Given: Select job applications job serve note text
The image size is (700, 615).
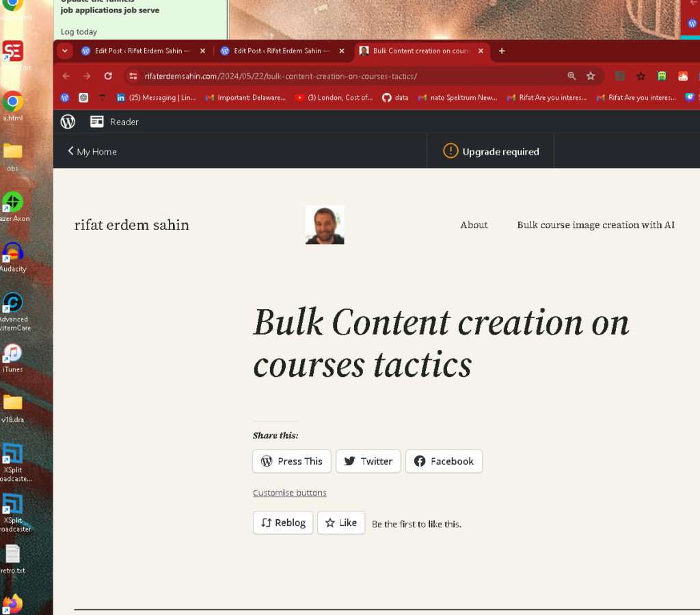Looking at the screenshot, I should [x=110, y=10].
